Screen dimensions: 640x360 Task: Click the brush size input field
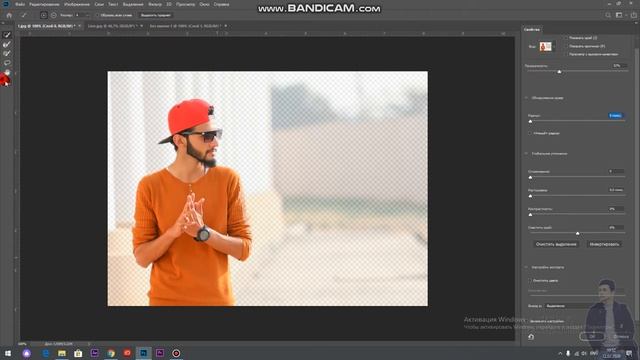[80, 15]
